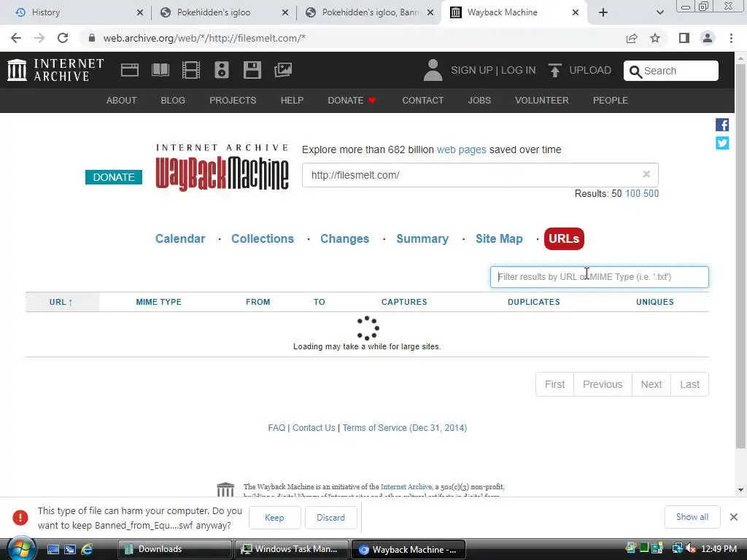Click Show Desktop quick launch icon

[53, 549]
